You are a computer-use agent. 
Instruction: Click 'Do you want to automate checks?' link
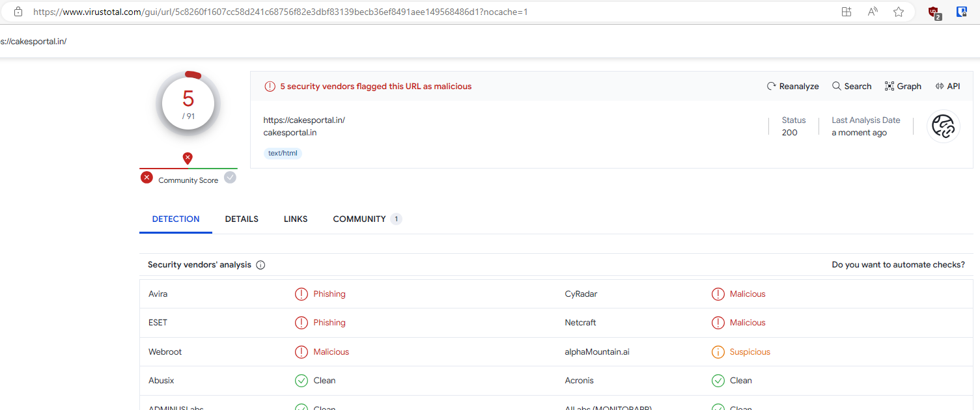[x=898, y=265]
